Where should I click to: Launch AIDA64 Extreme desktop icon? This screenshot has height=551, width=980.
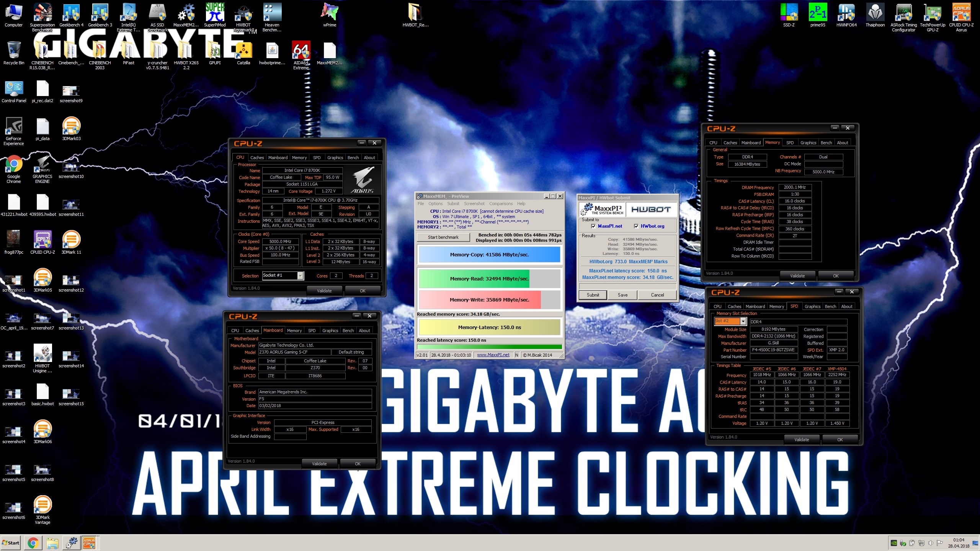[301, 55]
